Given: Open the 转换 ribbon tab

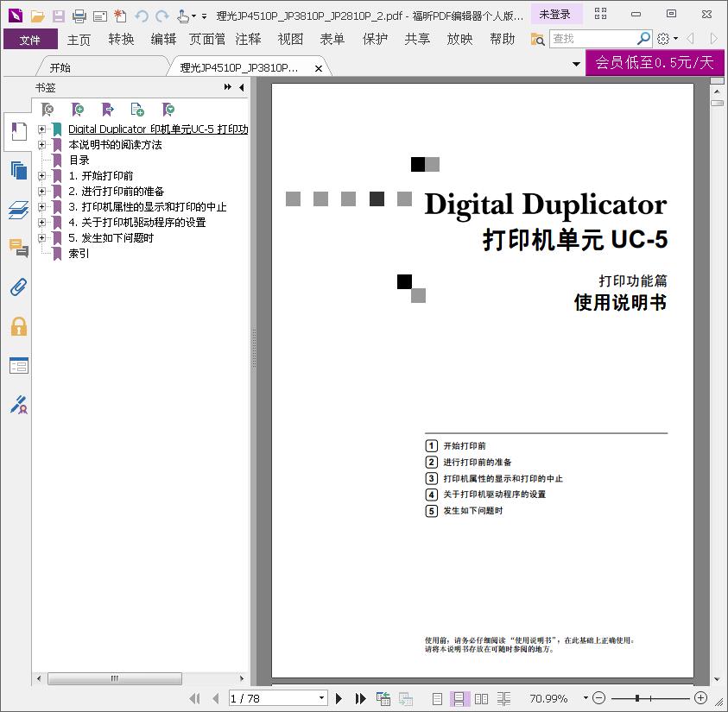Looking at the screenshot, I should tap(121, 39).
